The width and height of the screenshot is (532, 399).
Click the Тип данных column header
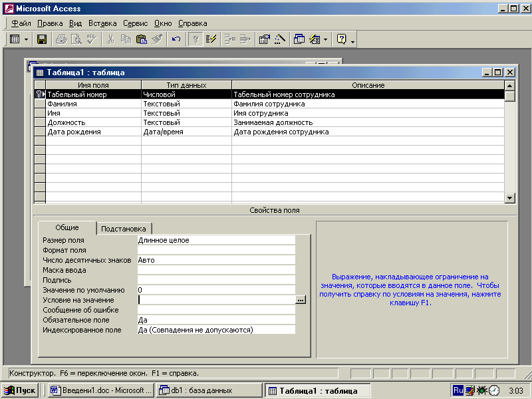coord(186,85)
